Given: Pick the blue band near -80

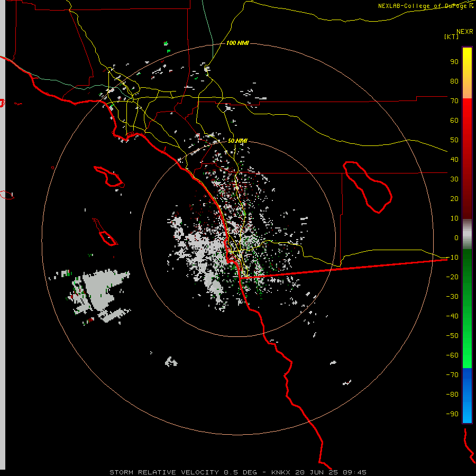Looking at the screenshot, I should click(467, 395).
